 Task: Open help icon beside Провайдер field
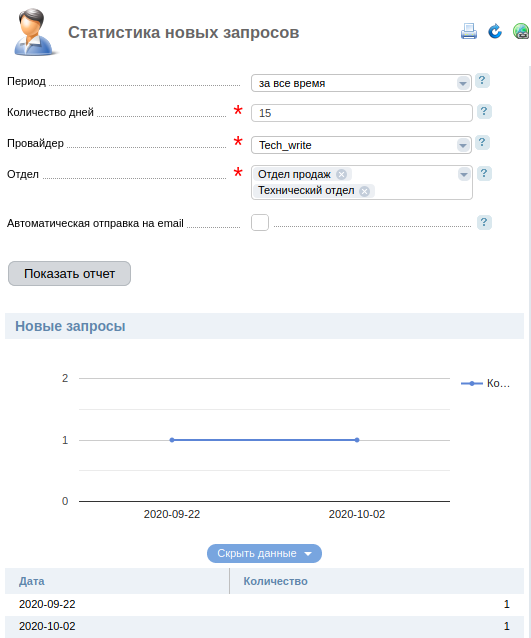[482, 142]
